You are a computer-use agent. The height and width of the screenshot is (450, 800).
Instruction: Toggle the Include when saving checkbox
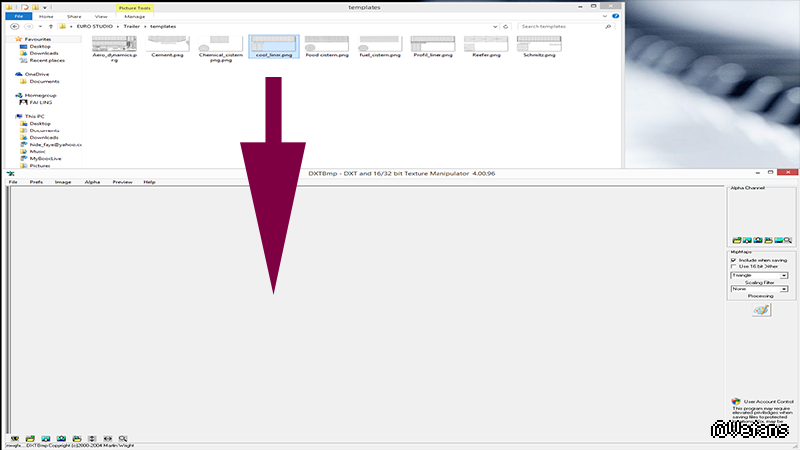[x=734, y=260]
